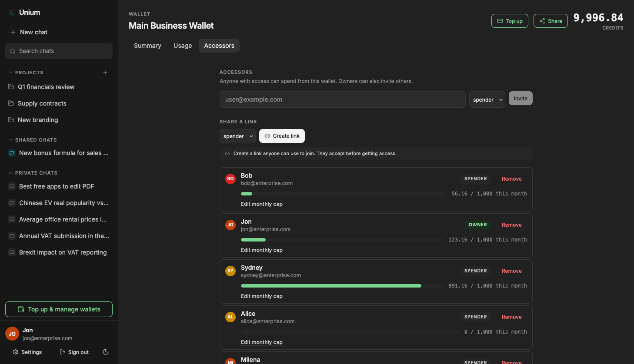Remove Bob from the wallet
This screenshot has width=634, height=364.
(512, 179)
